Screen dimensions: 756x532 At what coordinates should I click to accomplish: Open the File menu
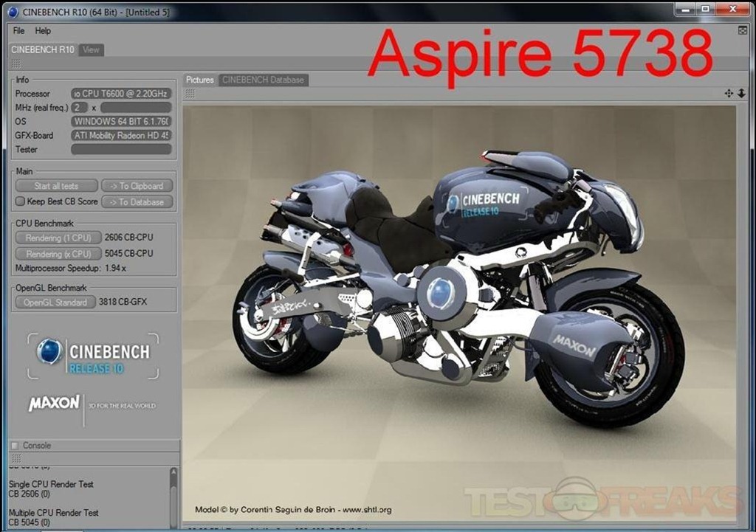point(18,31)
